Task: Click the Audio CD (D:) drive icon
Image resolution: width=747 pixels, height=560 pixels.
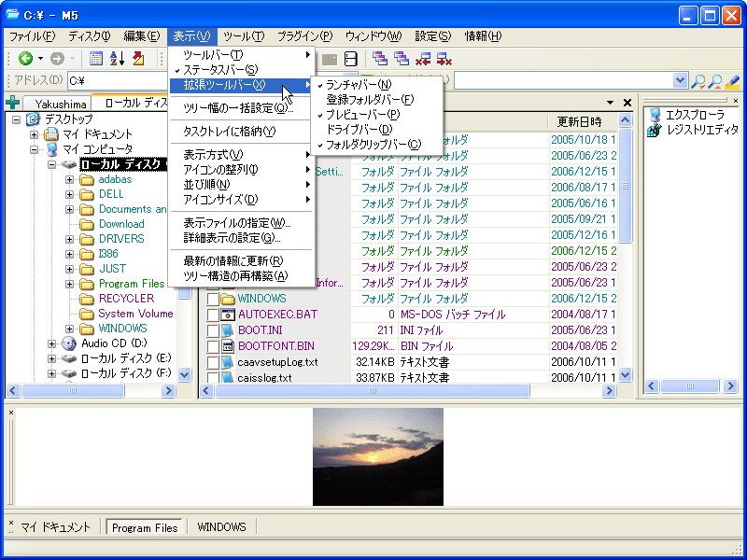Action: [69, 343]
